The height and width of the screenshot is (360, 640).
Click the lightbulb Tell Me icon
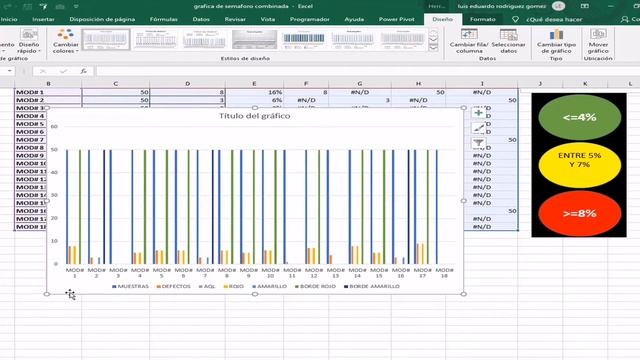click(516, 19)
